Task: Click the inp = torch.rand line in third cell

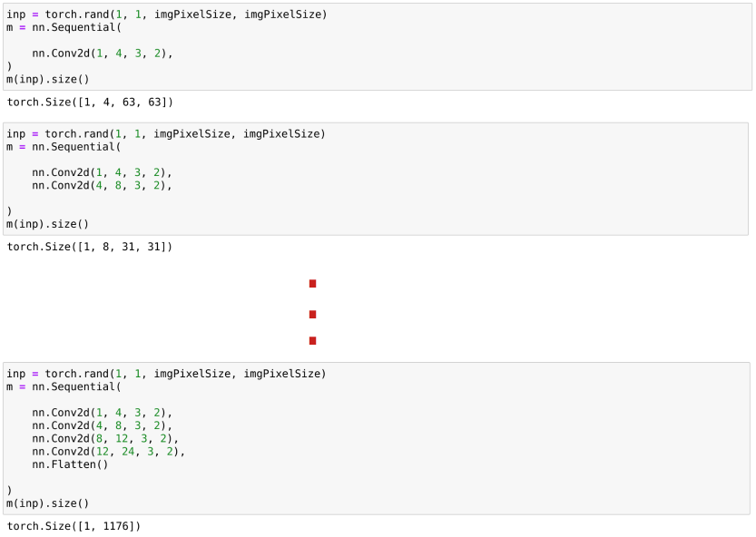Action: (x=166, y=374)
